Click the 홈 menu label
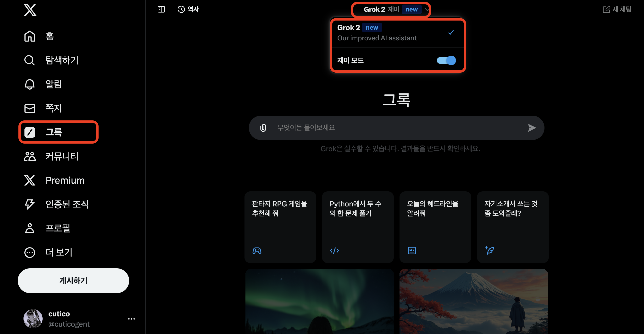 click(50, 36)
